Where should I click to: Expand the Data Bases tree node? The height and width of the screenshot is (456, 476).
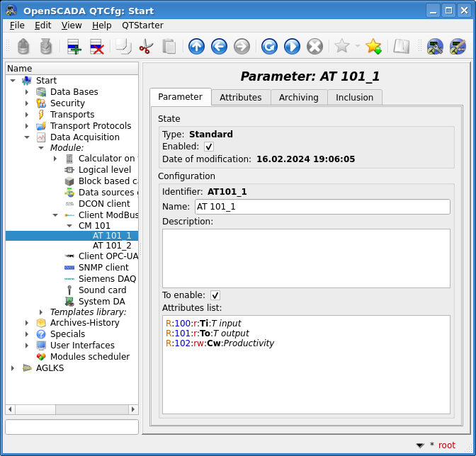click(x=27, y=92)
